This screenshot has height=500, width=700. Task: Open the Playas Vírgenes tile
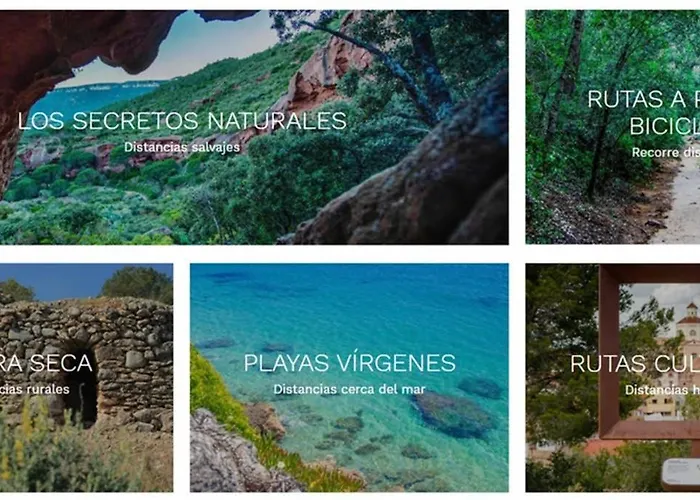point(349,378)
